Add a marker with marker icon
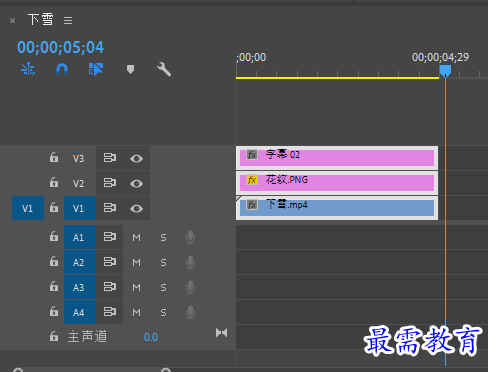488x372 pixels. [130, 69]
